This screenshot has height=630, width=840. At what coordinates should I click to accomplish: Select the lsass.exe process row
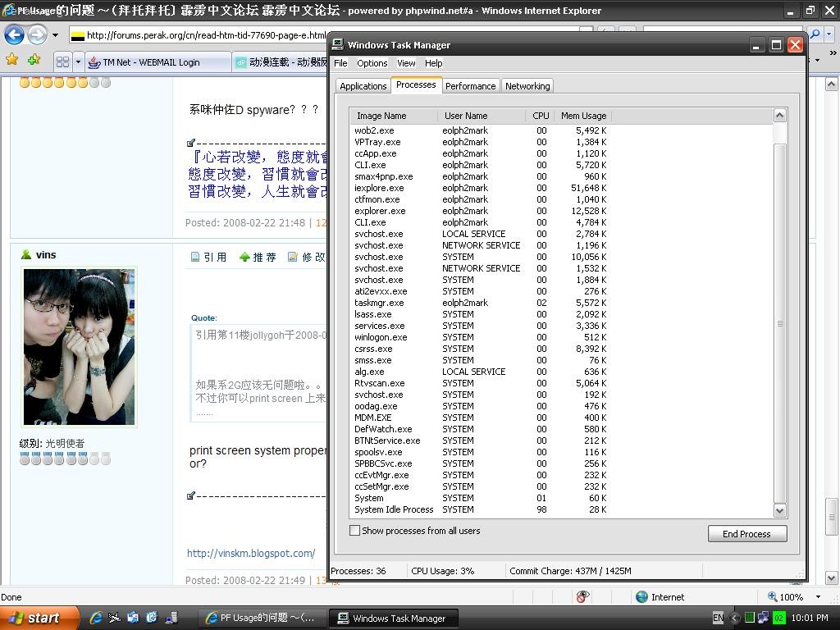coord(481,314)
